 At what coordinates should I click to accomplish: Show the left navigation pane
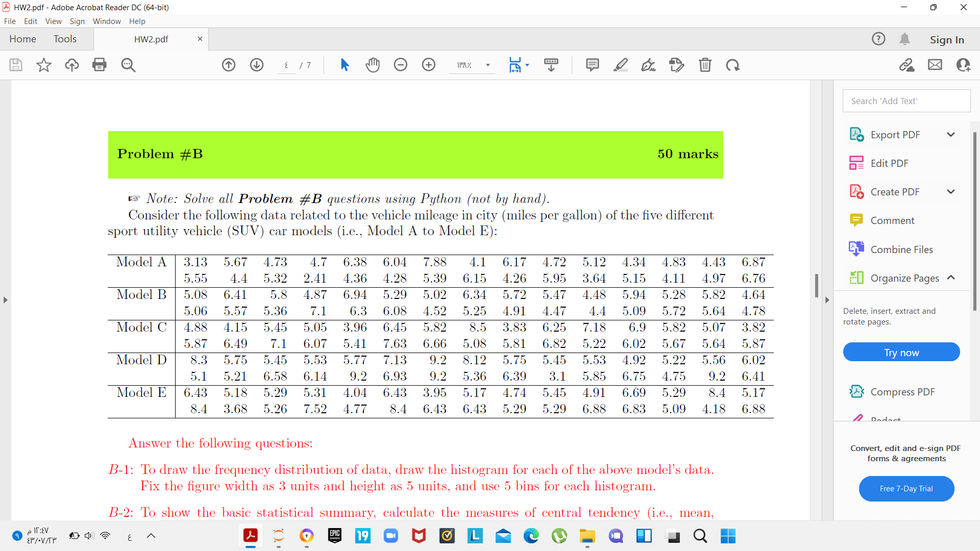click(5, 300)
